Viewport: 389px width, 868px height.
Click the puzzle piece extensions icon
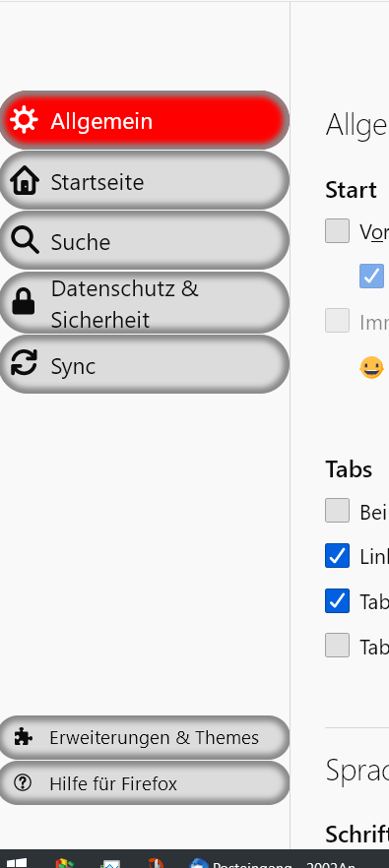(x=24, y=737)
